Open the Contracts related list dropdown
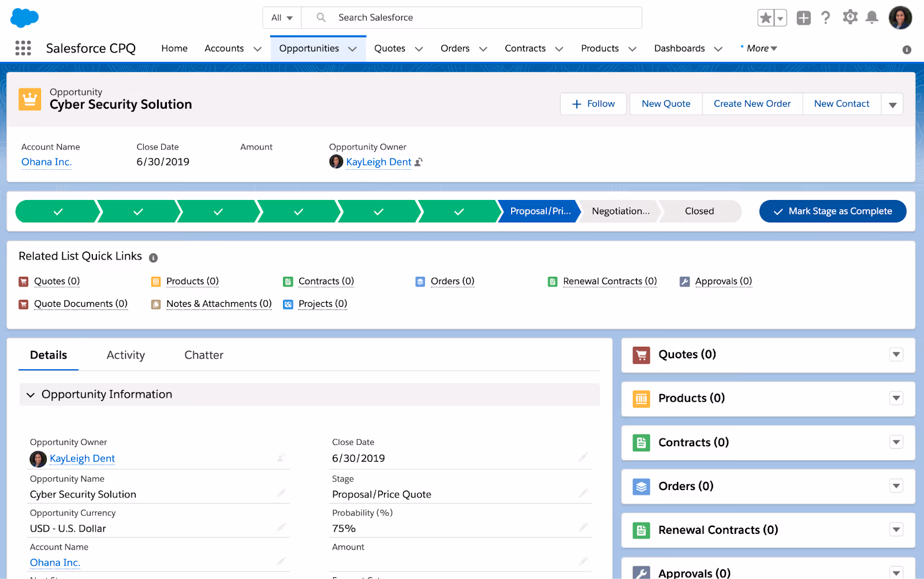 click(x=896, y=442)
